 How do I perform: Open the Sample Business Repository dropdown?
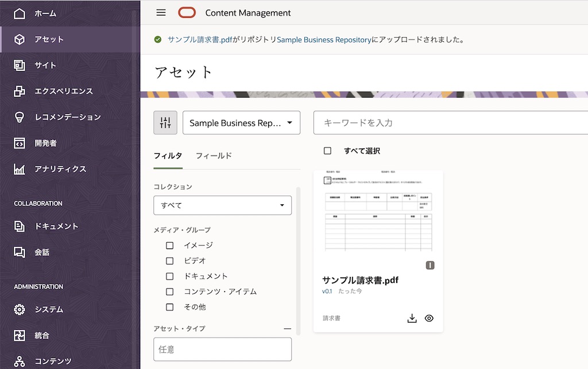click(241, 123)
